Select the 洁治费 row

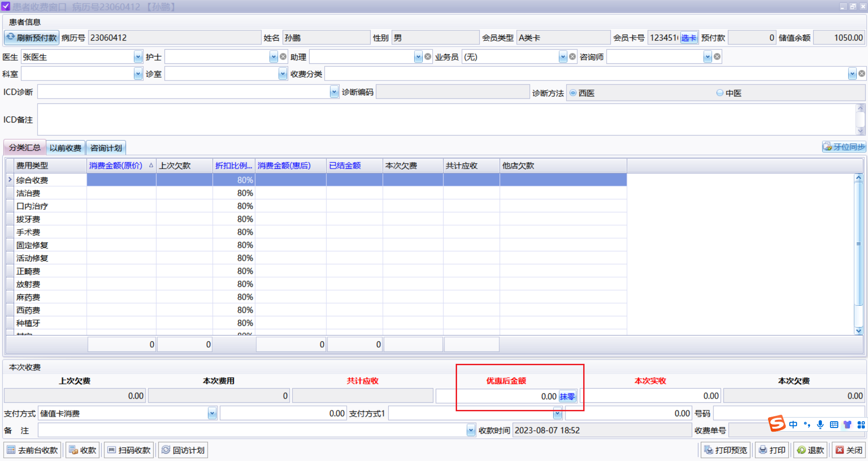pyautogui.click(x=316, y=193)
